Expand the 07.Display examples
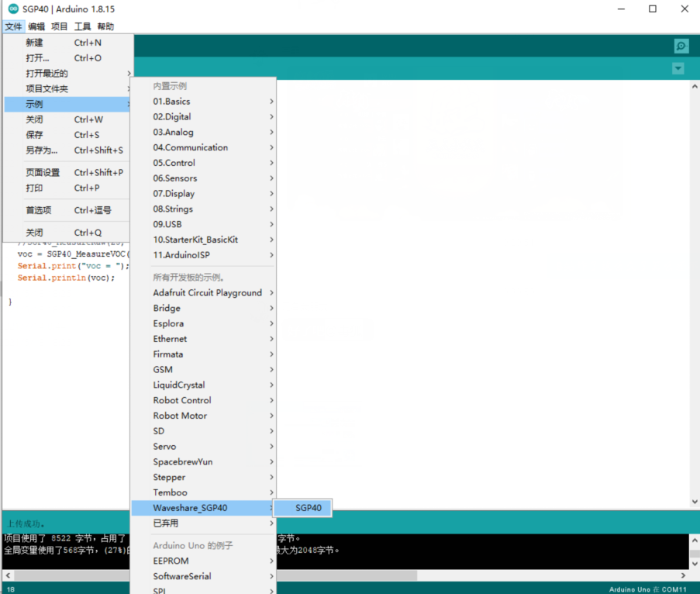 coord(204,194)
